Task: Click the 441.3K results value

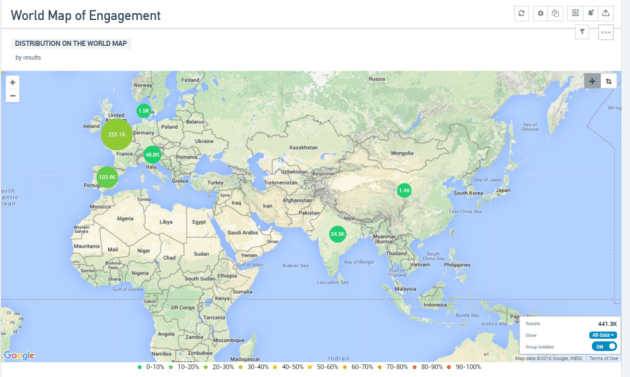Action: [607, 324]
